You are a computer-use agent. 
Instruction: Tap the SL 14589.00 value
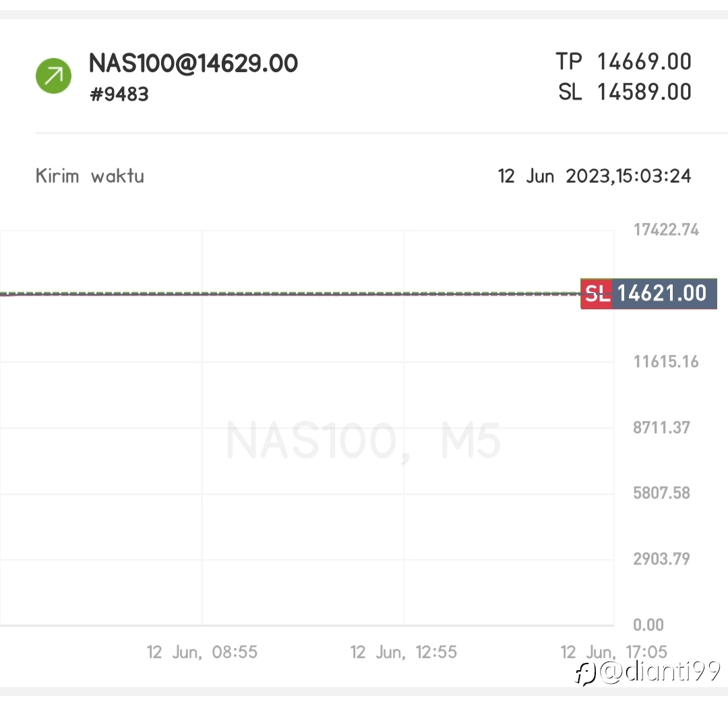point(625,92)
